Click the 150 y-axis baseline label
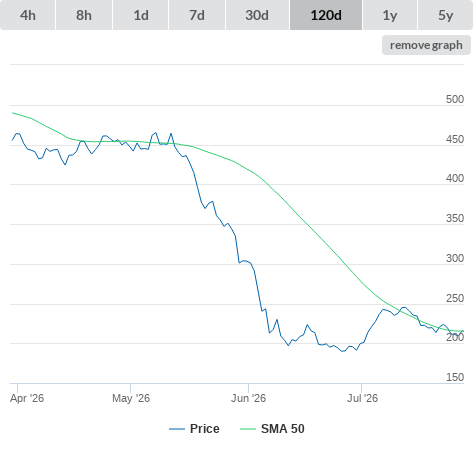This screenshot has height=455, width=474. (x=455, y=377)
